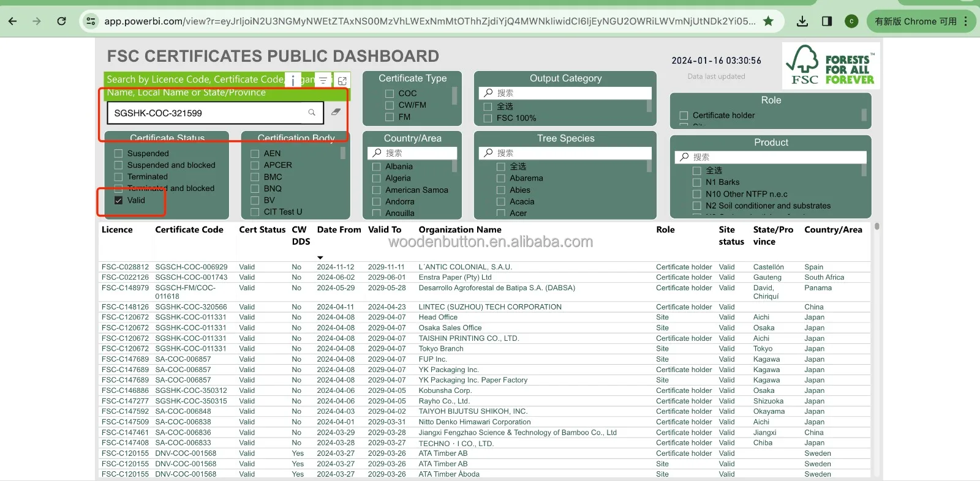Click the bookmark star in the address bar

click(x=768, y=21)
